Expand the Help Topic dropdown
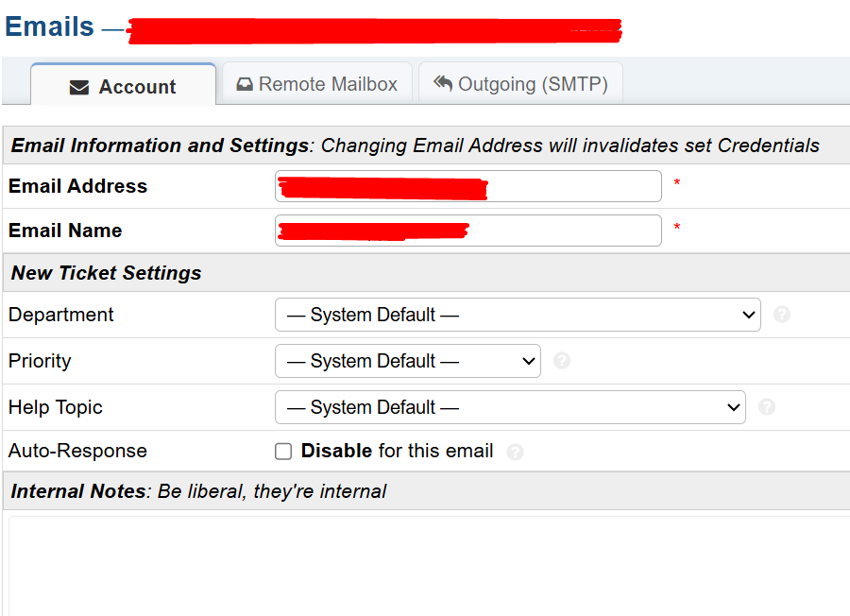The image size is (850, 616). [x=510, y=407]
